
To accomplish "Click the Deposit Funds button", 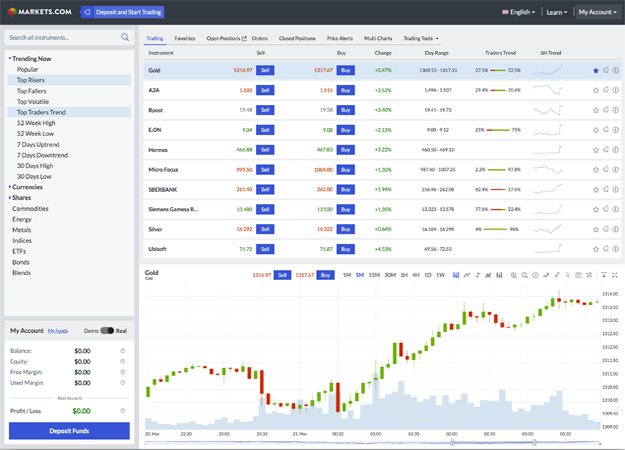I will pos(69,431).
